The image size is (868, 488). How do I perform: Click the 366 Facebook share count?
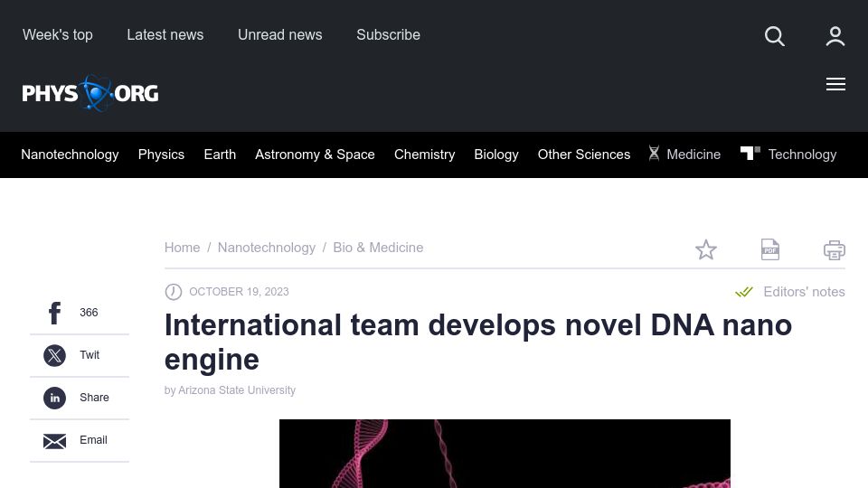point(89,313)
